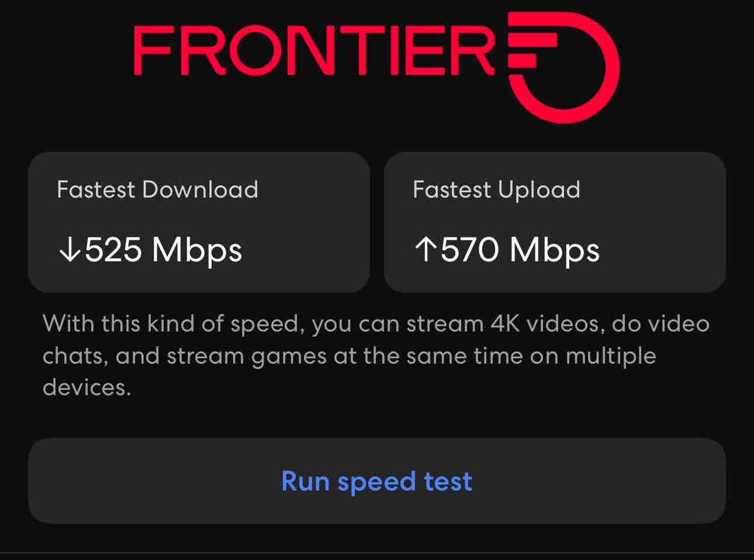The height and width of the screenshot is (560, 754).
Task: Click the word "devices." in description
Action: click(x=87, y=387)
